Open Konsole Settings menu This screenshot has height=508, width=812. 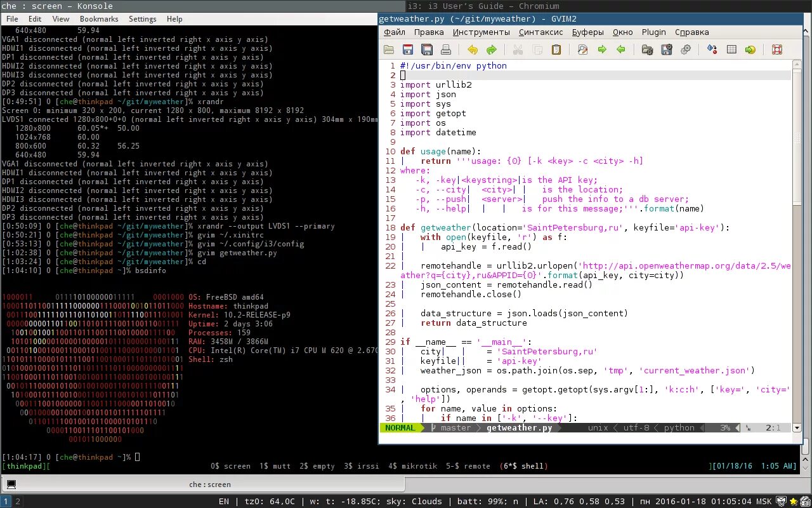pos(143,19)
